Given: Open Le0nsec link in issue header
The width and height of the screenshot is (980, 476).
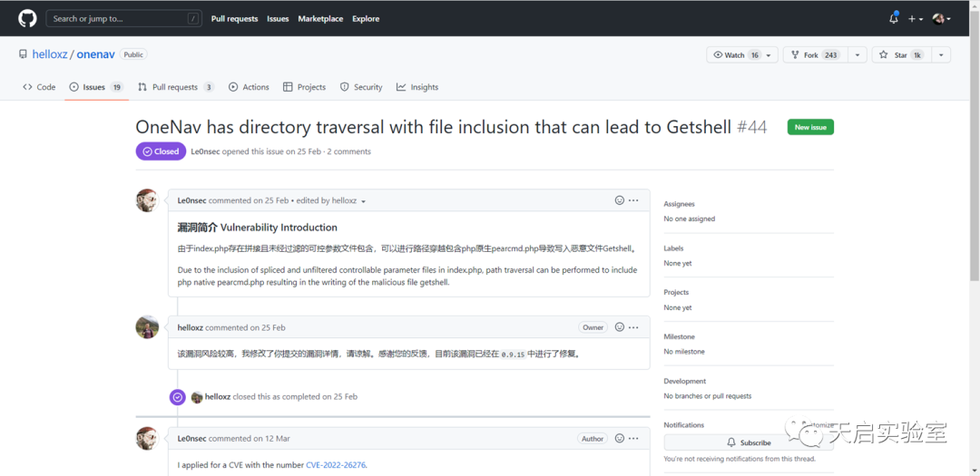Looking at the screenshot, I should coord(206,151).
